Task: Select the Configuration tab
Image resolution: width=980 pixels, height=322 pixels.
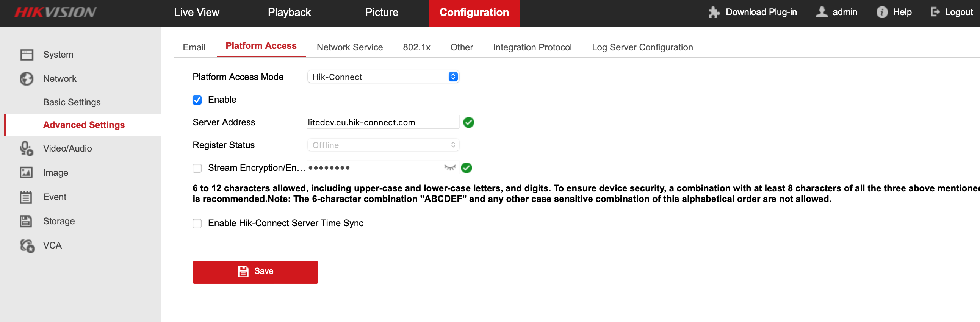Action: tap(474, 13)
